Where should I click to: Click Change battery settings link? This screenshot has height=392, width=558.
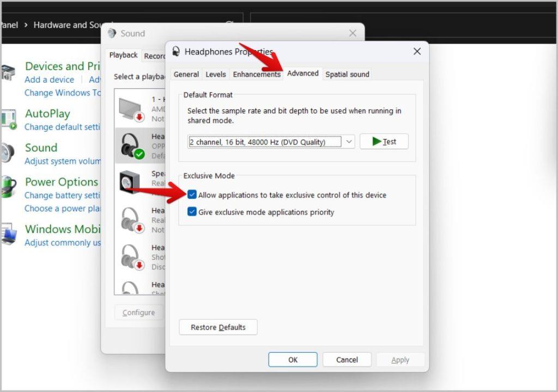[x=63, y=195]
